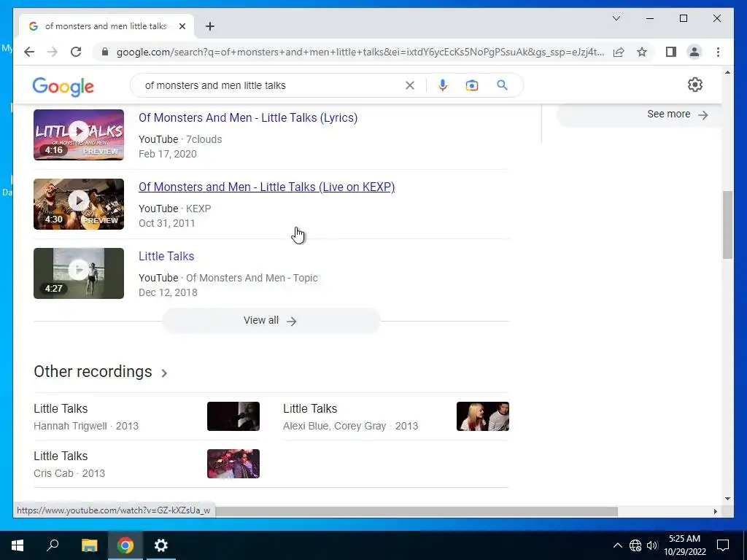Go to the Google homepage via the logo

(x=63, y=87)
